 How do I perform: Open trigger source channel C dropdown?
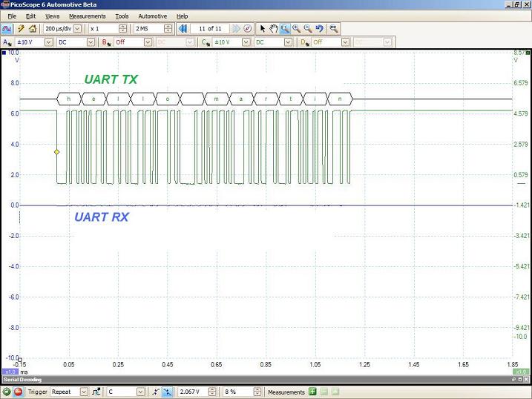pyautogui.click(x=140, y=392)
